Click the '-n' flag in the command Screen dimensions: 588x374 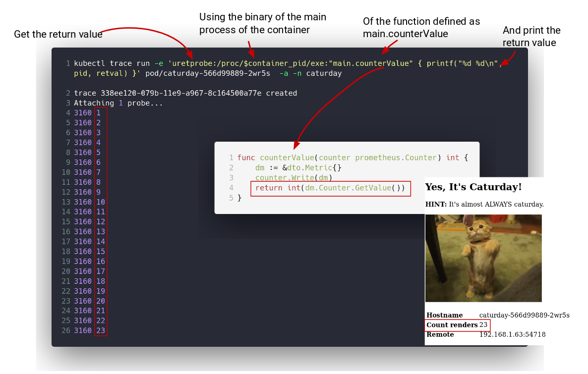[297, 73]
